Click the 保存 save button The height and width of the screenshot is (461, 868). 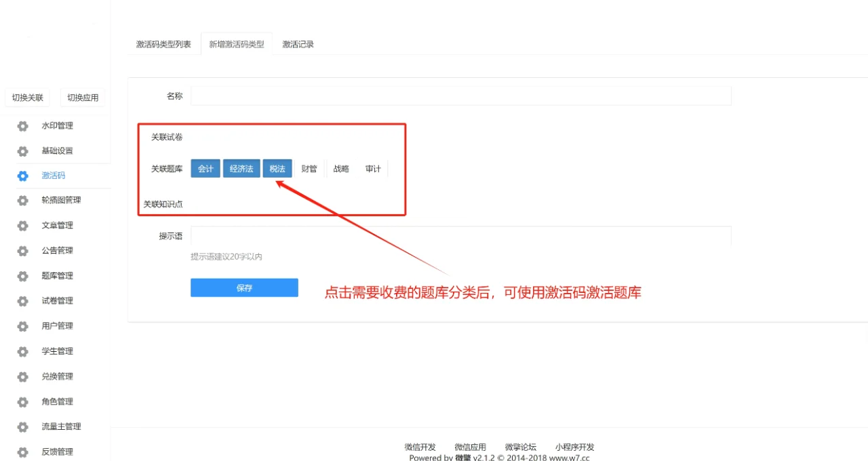(x=244, y=287)
